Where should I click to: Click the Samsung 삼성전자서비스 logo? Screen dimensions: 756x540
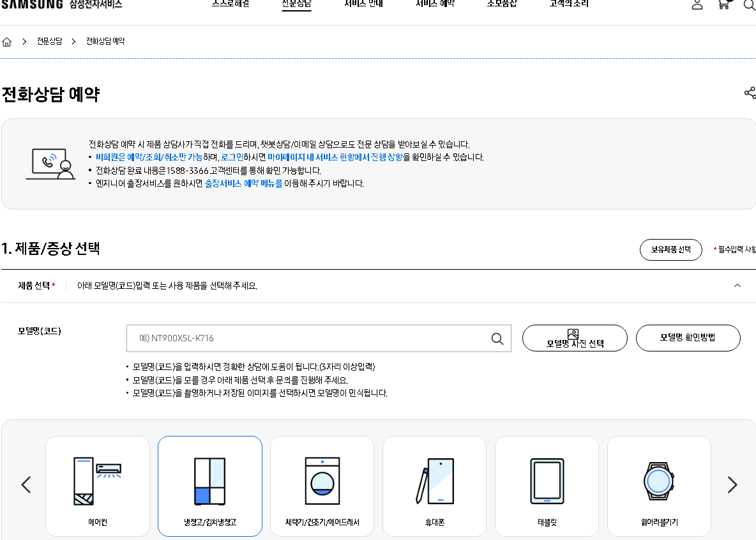pyautogui.click(x=62, y=4)
